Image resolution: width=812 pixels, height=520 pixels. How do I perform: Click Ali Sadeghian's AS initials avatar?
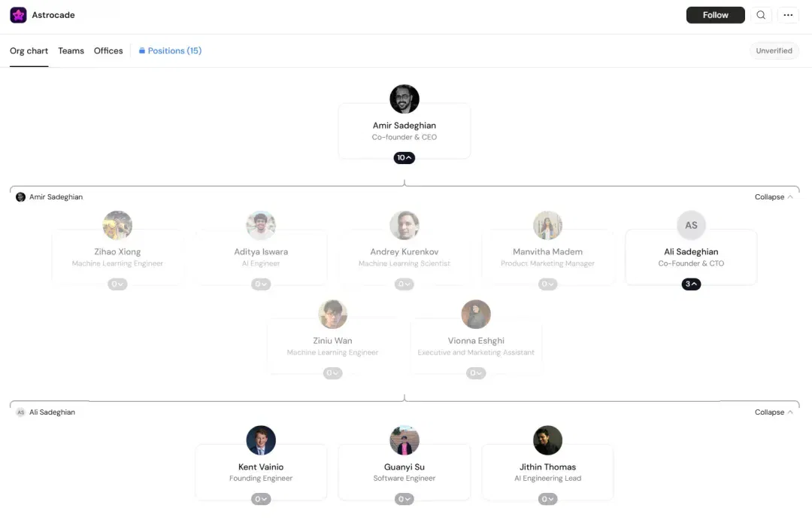click(691, 225)
